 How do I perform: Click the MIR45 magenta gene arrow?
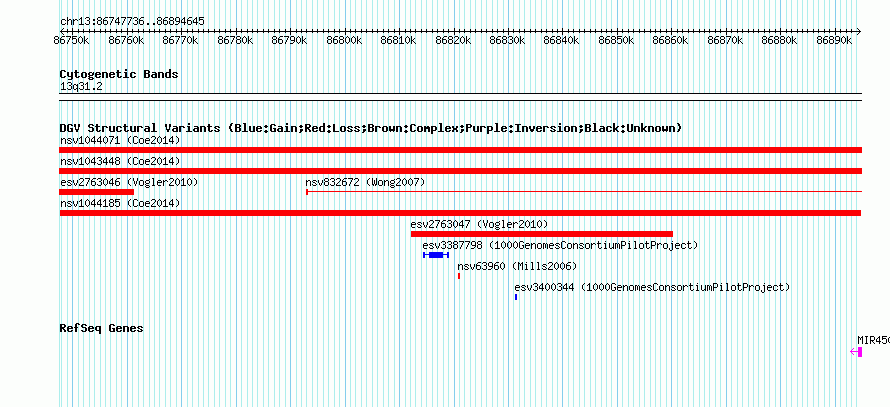pos(856,352)
